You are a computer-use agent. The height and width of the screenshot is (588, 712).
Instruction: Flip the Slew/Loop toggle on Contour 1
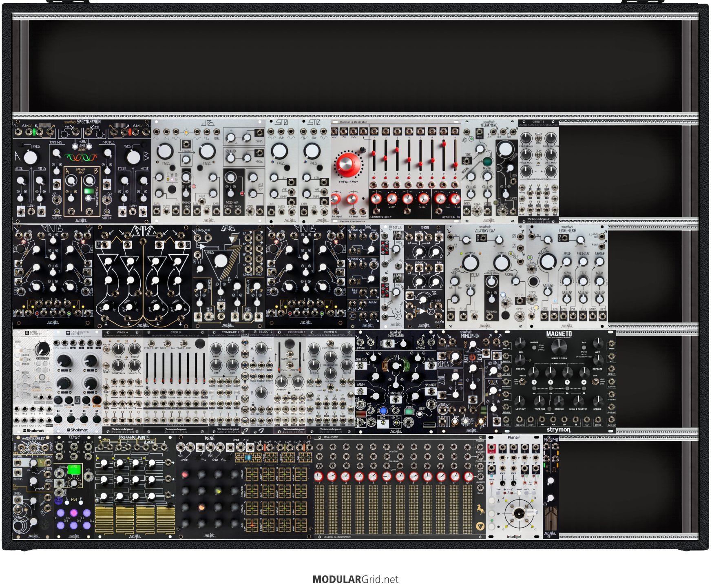point(289,354)
